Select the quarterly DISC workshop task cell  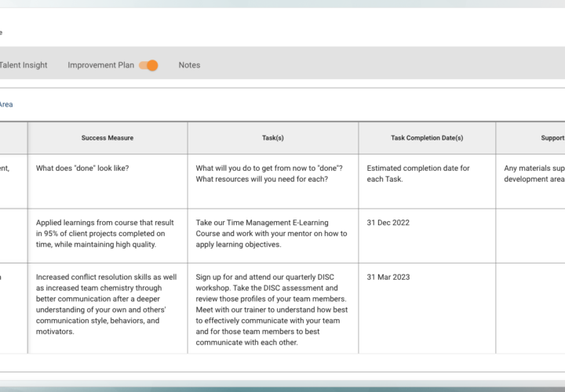(x=273, y=308)
